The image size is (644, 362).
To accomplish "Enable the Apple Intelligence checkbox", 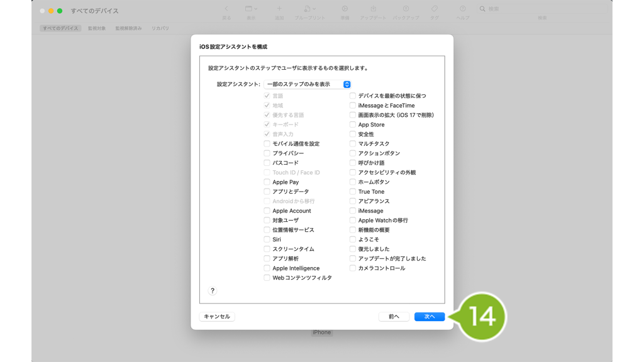I will pyautogui.click(x=267, y=268).
